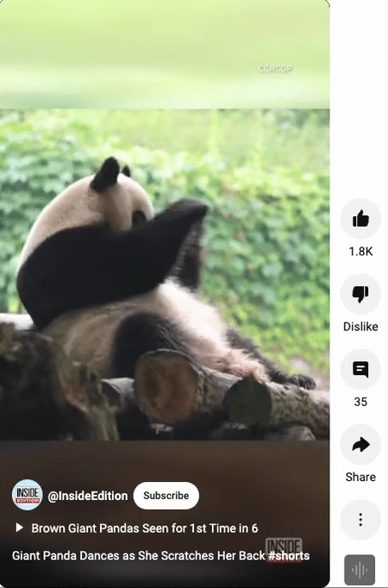Open related video Brown Giant Pandas Seen
Image resolution: width=388 pixels, height=588 pixels.
coord(145,528)
